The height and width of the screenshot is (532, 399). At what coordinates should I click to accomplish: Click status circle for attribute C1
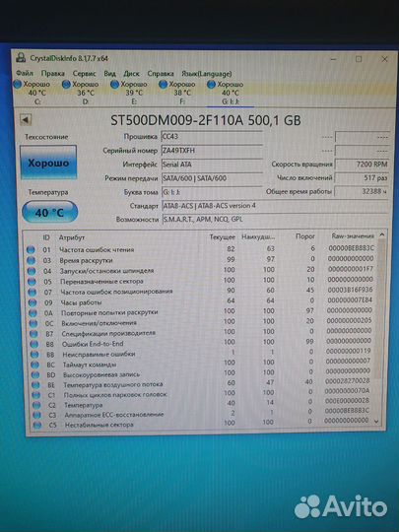coord(36,395)
